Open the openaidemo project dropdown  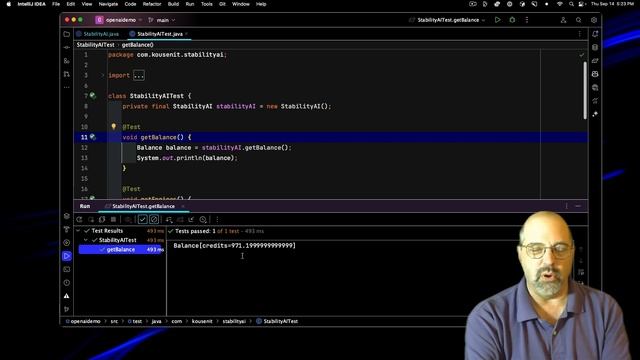(x=119, y=20)
